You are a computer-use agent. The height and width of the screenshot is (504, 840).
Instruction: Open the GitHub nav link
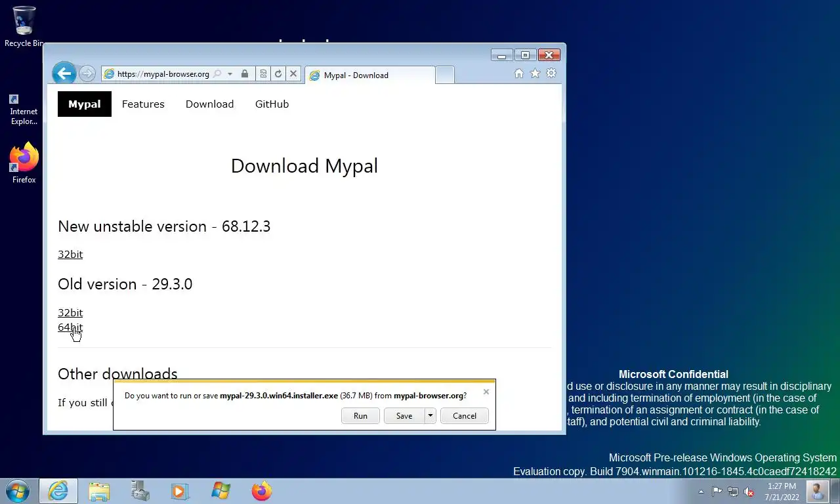[272, 104]
